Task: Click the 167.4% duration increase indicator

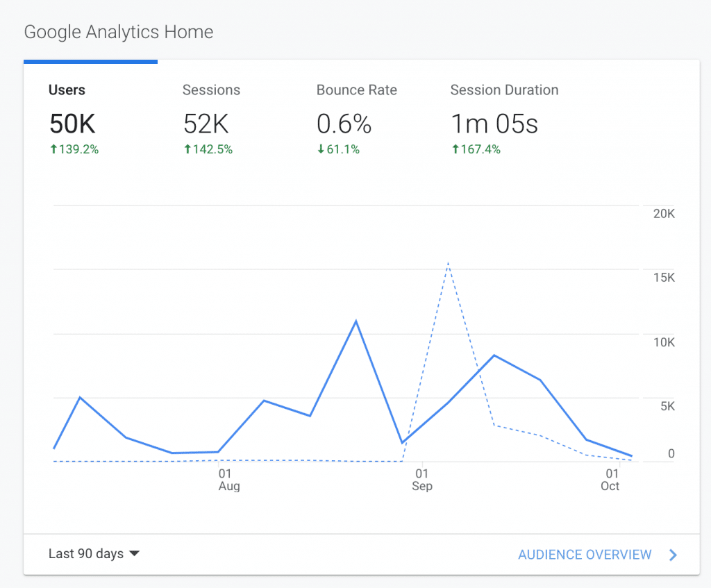Action: 476,149
